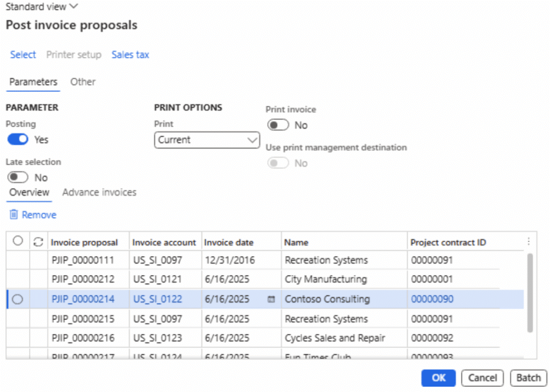Viewport: 550px width, 392px height.
Task: Click the Select menu action
Action: (x=23, y=55)
